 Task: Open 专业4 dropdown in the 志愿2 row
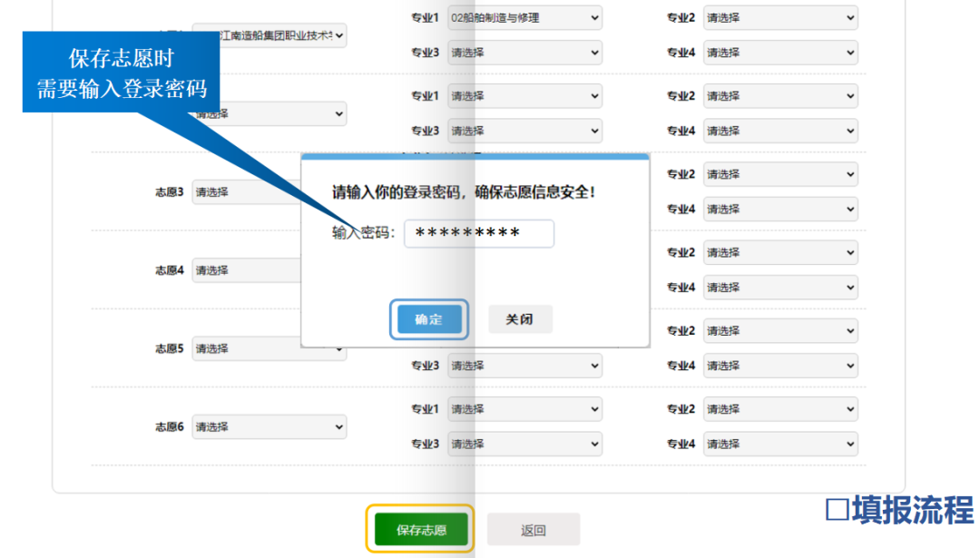point(780,131)
